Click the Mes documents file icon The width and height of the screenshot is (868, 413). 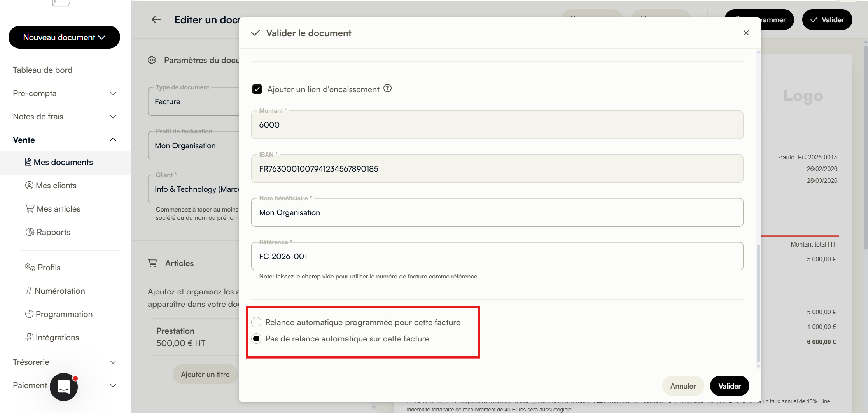click(x=28, y=162)
